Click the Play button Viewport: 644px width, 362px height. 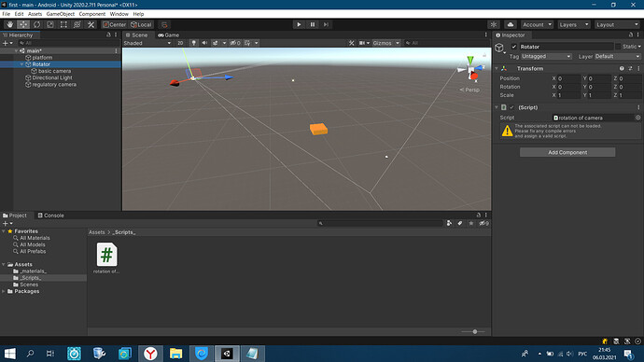coord(299,24)
